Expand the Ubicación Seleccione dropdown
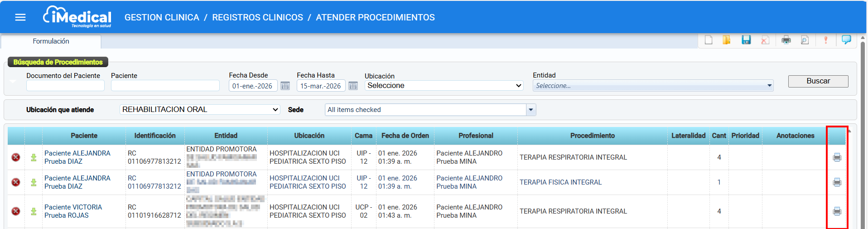 pyautogui.click(x=444, y=86)
